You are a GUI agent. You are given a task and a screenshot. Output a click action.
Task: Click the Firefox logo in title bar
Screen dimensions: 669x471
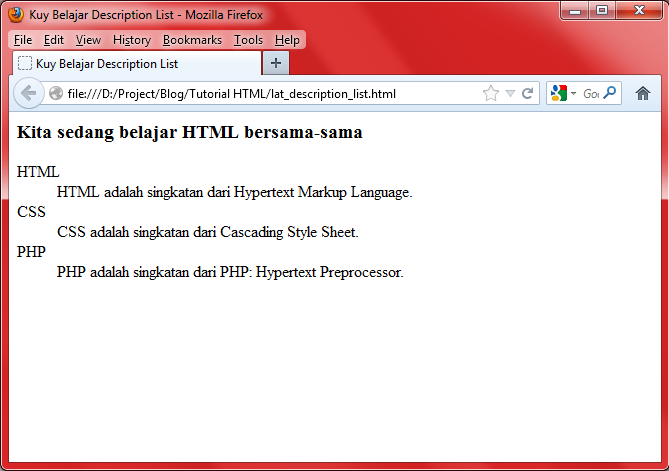pyautogui.click(x=16, y=15)
